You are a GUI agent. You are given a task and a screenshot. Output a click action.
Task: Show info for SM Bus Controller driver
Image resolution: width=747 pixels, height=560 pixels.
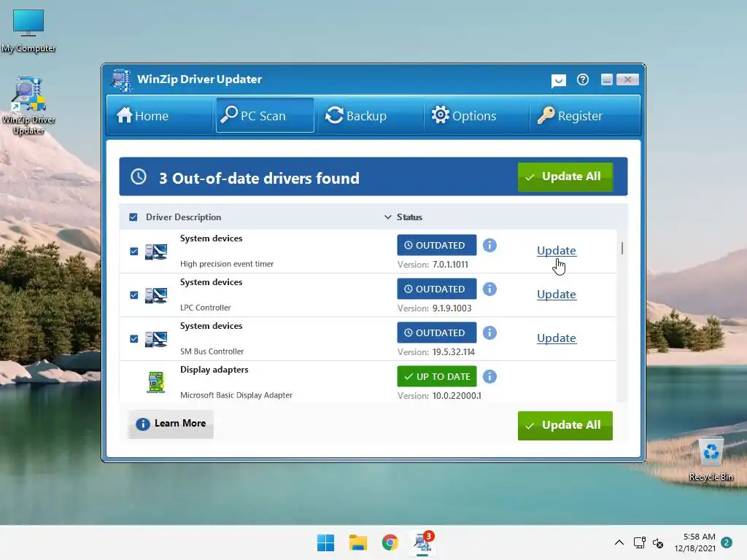coord(489,332)
